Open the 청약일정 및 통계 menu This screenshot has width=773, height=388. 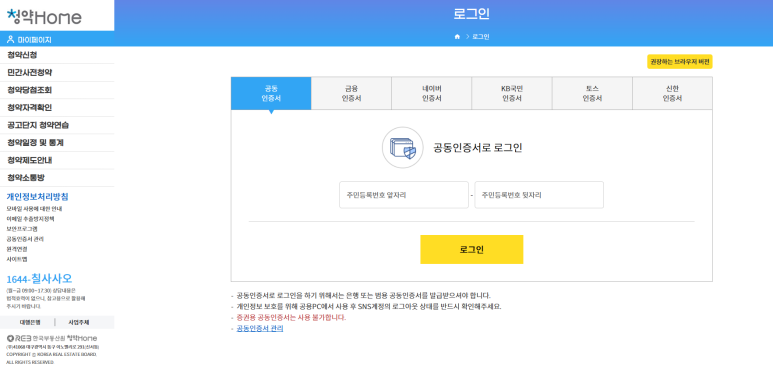[57, 142]
